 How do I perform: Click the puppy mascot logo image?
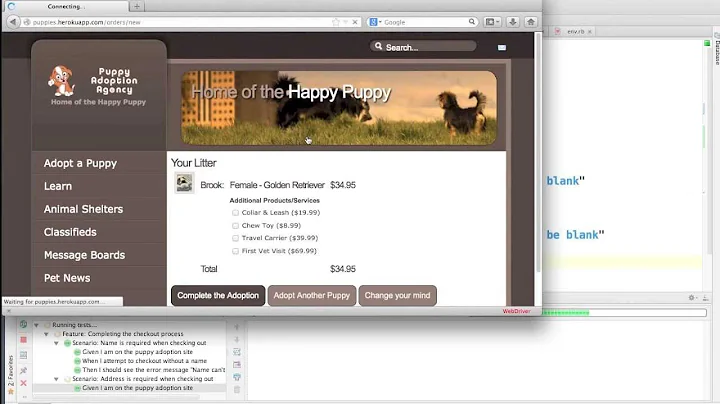tap(62, 80)
